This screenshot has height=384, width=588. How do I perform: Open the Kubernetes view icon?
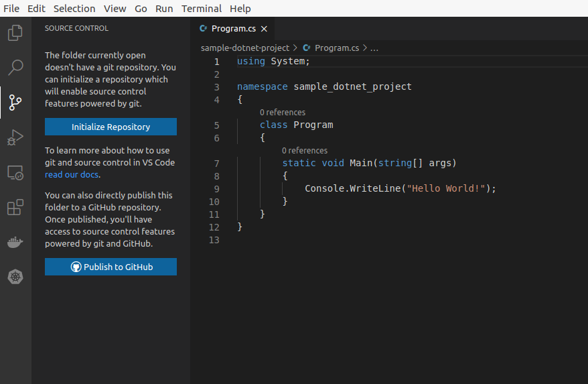tap(15, 277)
